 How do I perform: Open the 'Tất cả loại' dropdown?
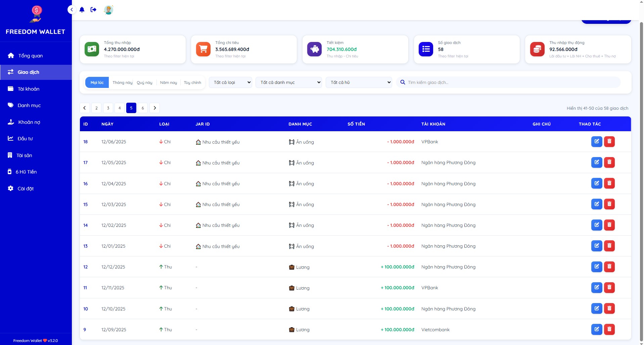click(x=230, y=83)
